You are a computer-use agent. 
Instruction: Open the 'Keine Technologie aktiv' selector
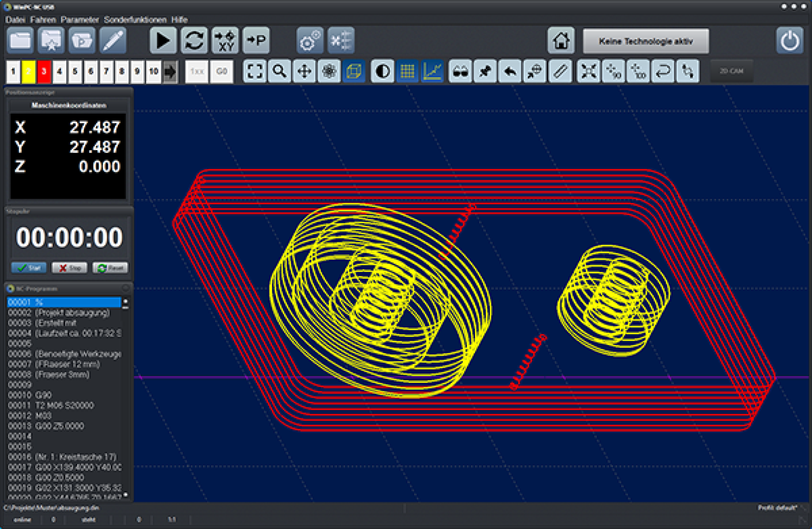pyautogui.click(x=646, y=41)
